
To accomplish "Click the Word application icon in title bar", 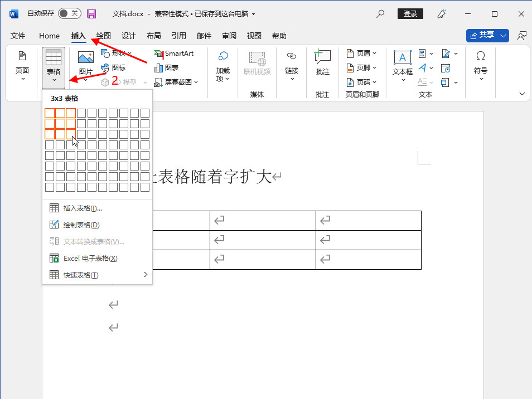I will (14, 14).
